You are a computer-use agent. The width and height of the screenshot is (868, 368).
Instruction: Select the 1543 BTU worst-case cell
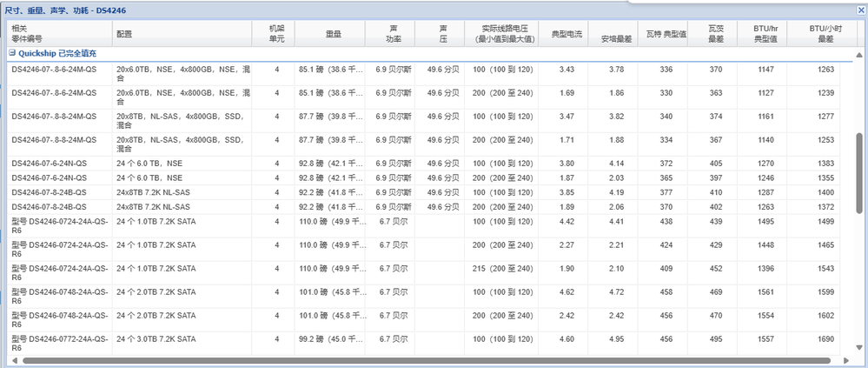825,268
